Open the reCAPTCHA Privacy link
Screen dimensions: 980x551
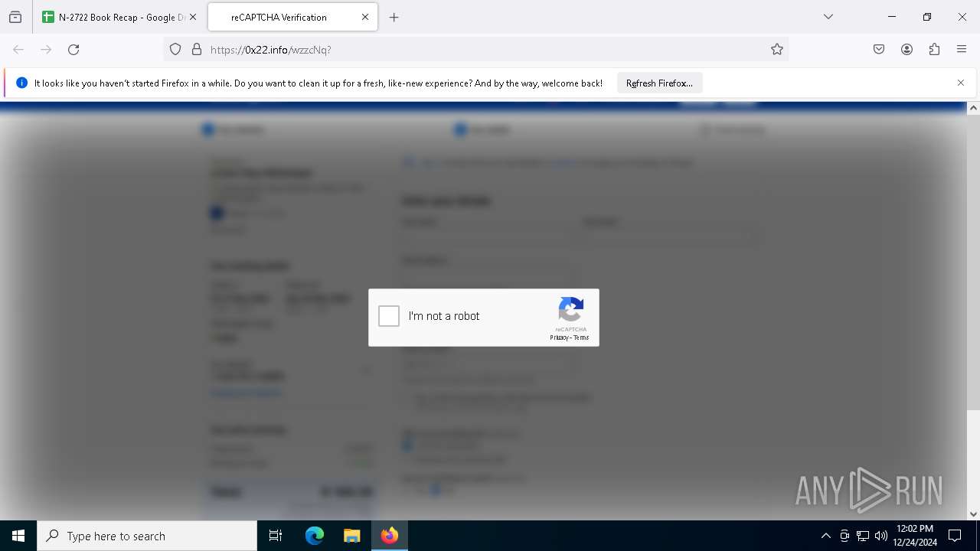click(559, 337)
